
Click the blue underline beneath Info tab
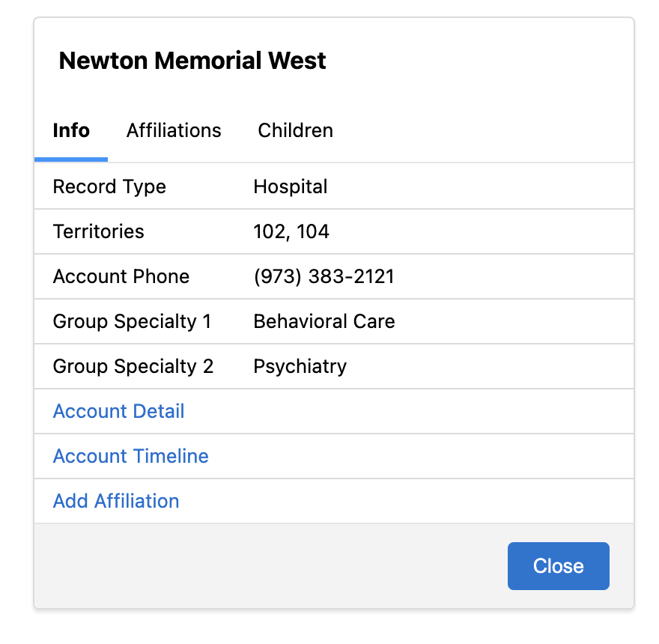pyautogui.click(x=71, y=160)
